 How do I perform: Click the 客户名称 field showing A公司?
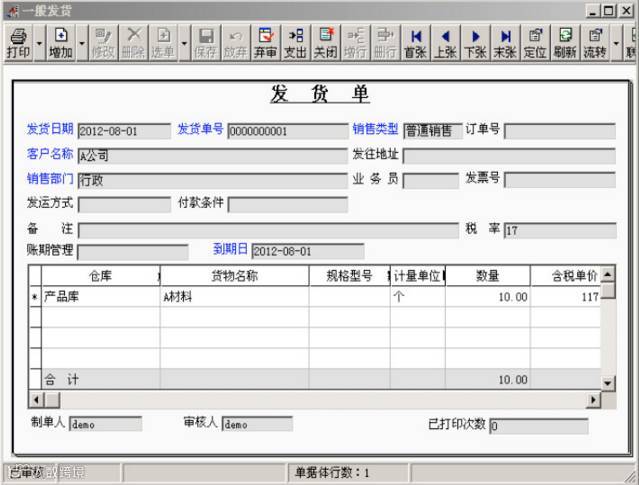[x=213, y=156]
